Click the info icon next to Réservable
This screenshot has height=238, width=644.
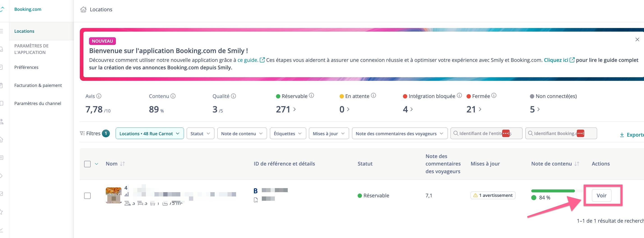[311, 95]
